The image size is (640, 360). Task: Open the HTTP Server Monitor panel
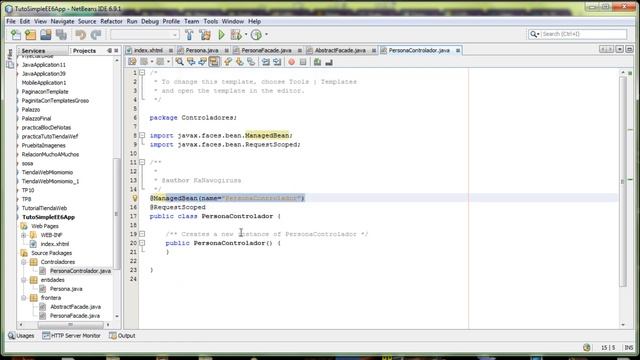pyautogui.click(x=71, y=336)
